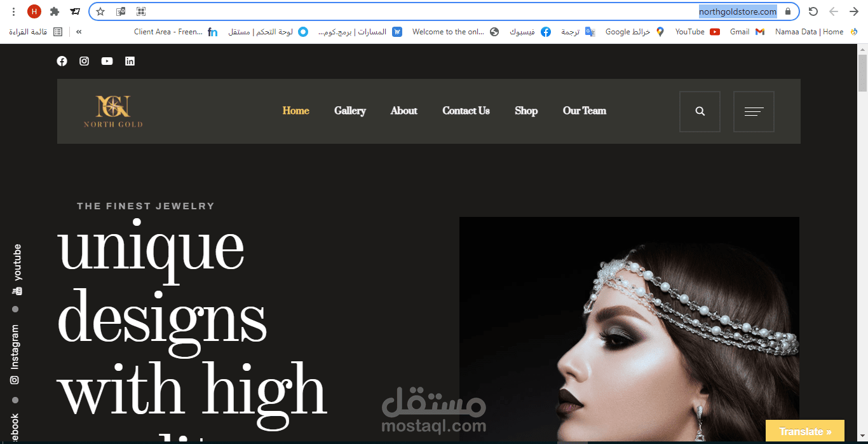Expand bookmarks overflow chevron
Screen dimensions: 868x444
click(79, 32)
